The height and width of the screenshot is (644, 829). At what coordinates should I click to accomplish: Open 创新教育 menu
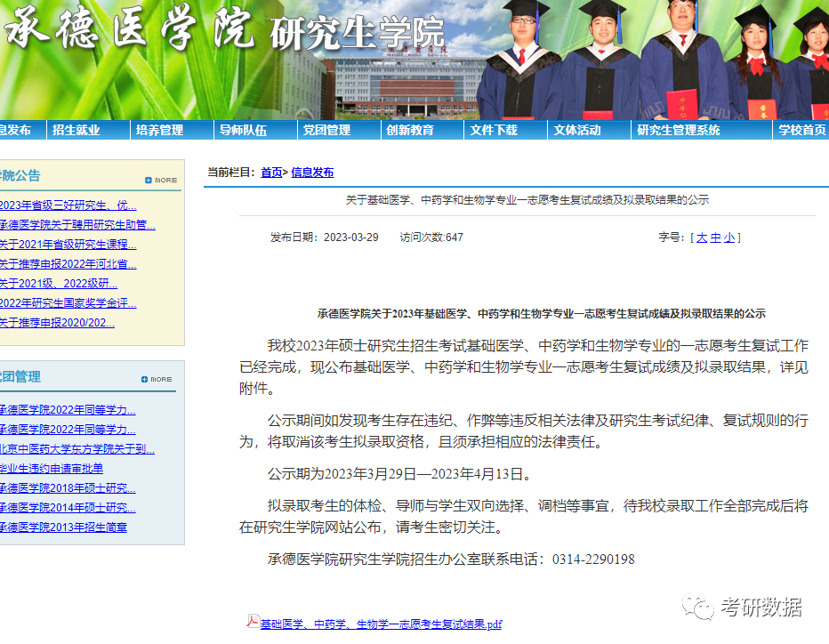410,130
